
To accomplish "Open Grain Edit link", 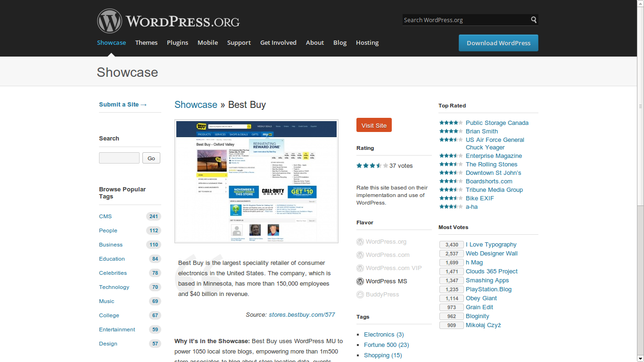I will click(x=479, y=307).
